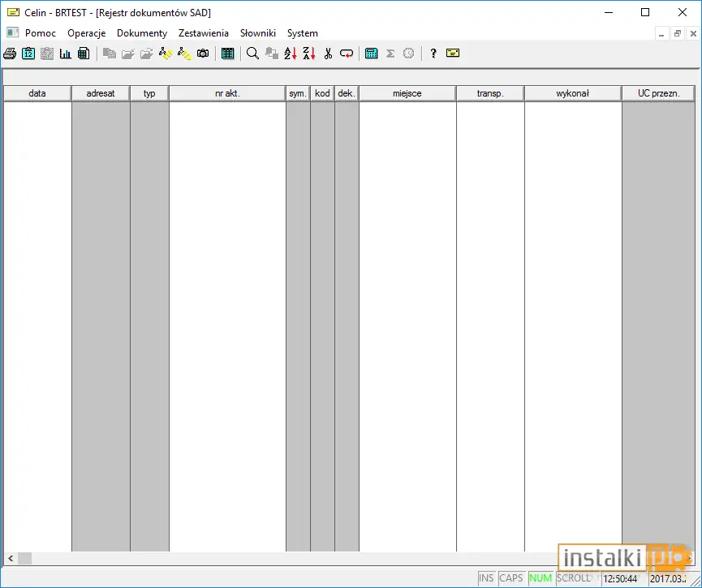Sort descending with the Z-A icon

(x=309, y=54)
